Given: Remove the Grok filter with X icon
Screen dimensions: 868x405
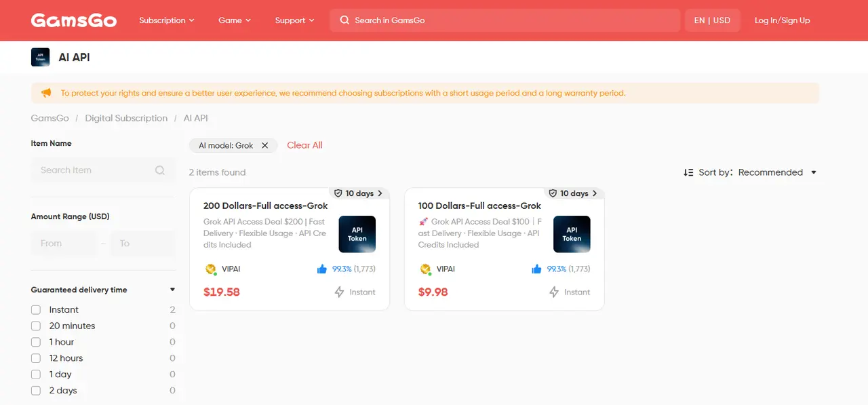Looking at the screenshot, I should click(265, 145).
